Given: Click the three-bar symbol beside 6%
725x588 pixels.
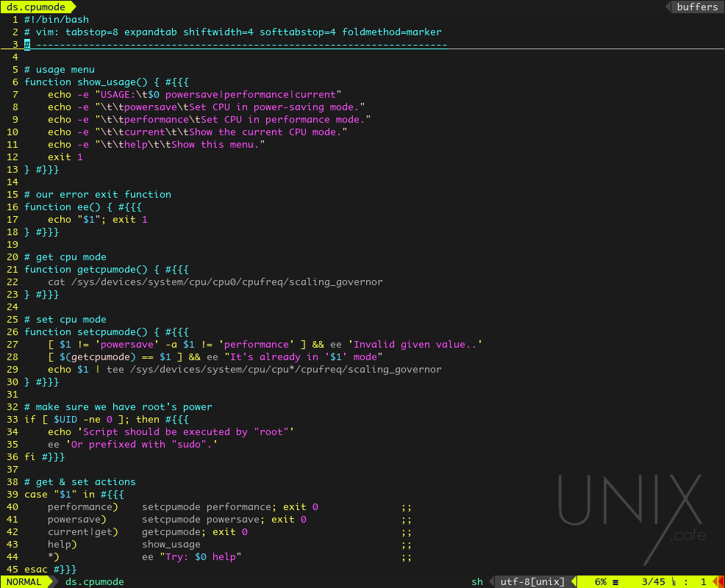Looking at the screenshot, I should coord(615,582).
